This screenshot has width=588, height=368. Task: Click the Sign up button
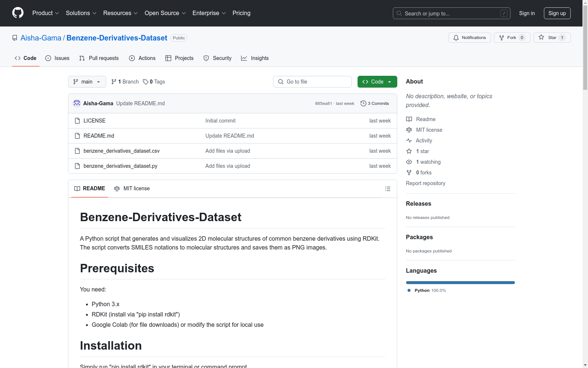pyautogui.click(x=557, y=13)
